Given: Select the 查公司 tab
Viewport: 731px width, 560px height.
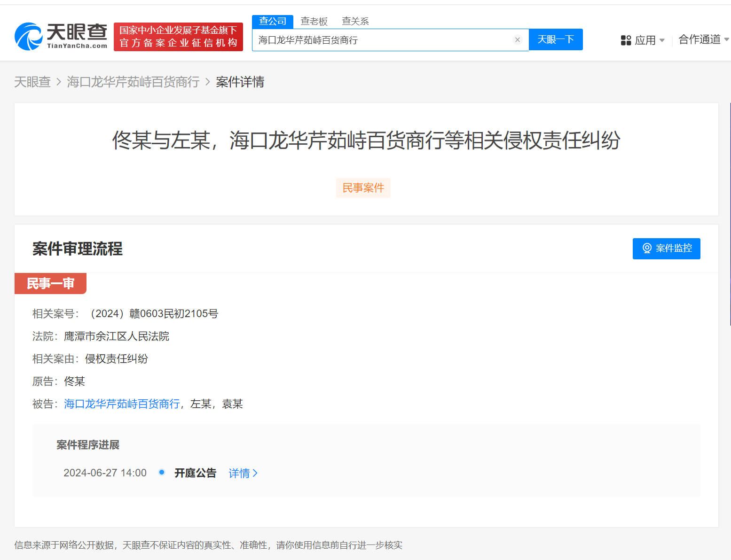Looking at the screenshot, I should click(x=273, y=21).
